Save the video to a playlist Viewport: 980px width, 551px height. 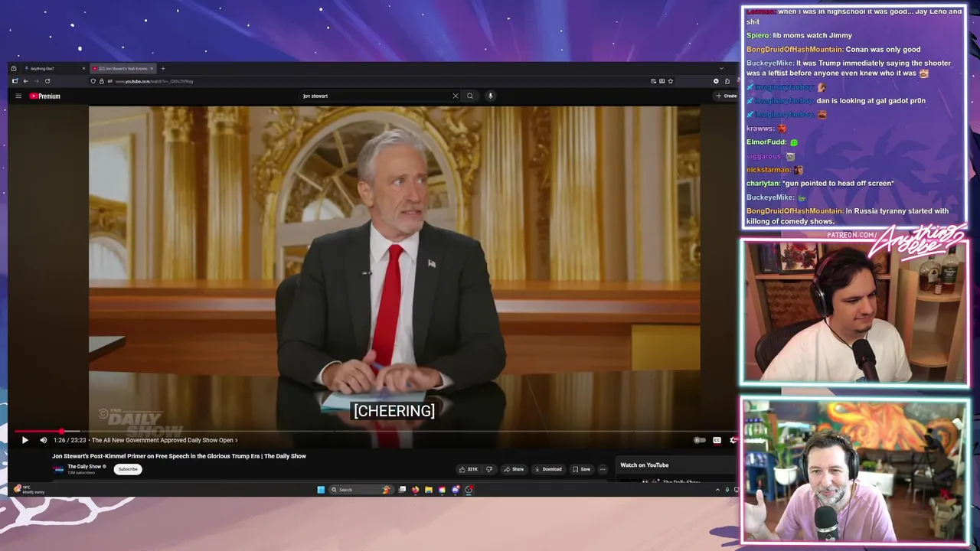click(582, 469)
